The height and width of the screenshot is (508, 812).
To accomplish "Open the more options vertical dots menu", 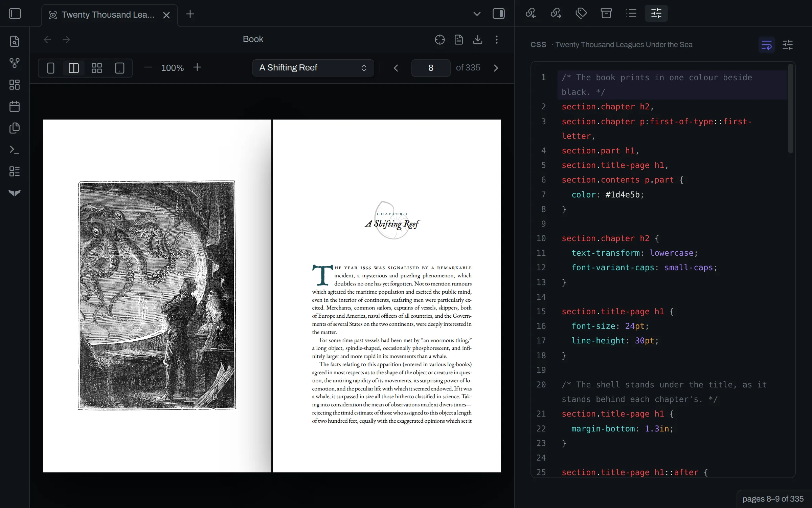I will tap(496, 40).
